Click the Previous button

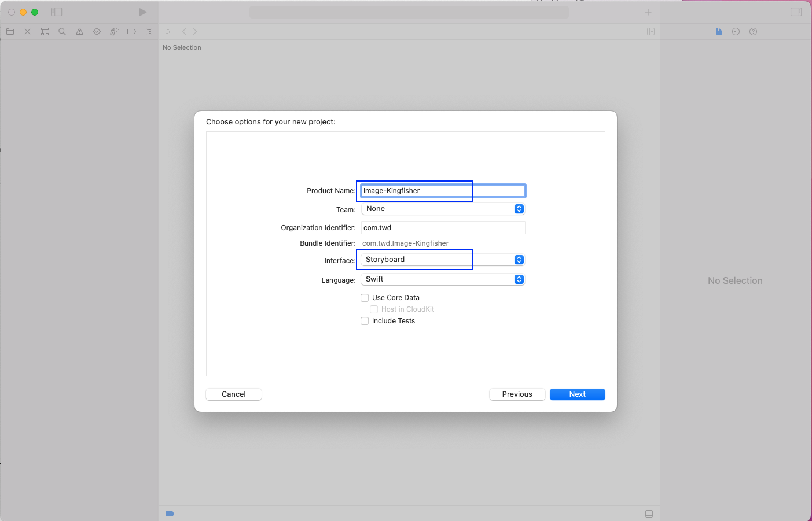click(x=517, y=394)
